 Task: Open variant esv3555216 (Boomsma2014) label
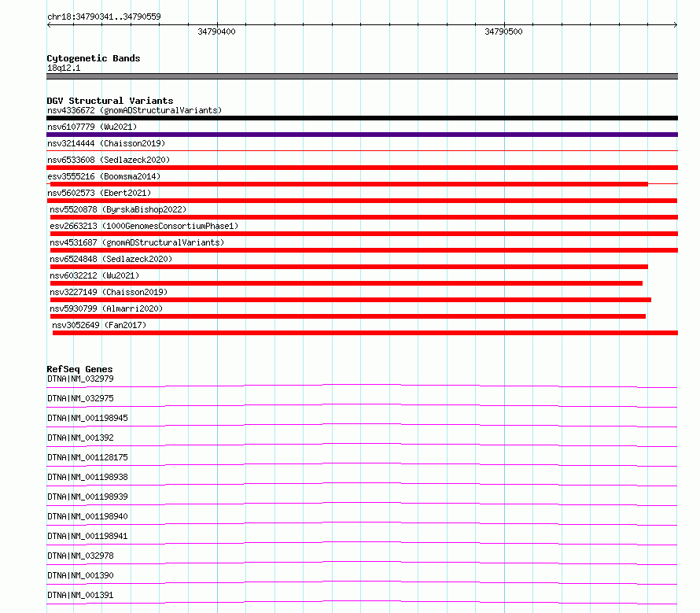(x=104, y=176)
